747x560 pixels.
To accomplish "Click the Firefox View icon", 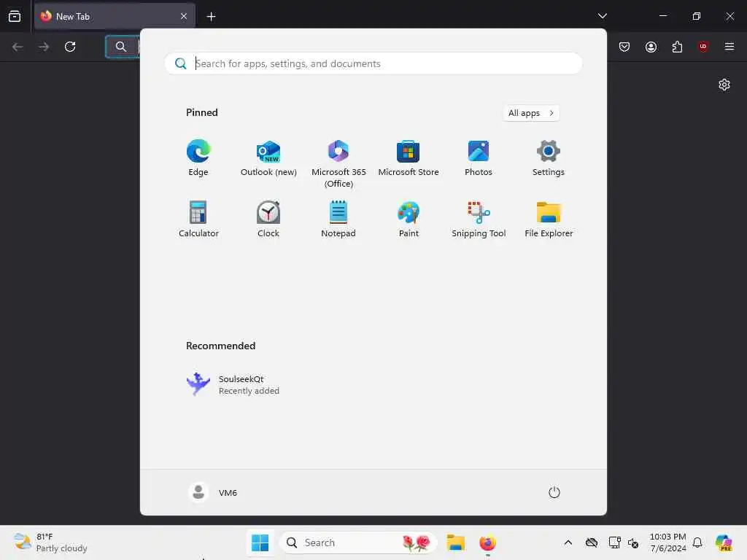I will [x=15, y=16].
